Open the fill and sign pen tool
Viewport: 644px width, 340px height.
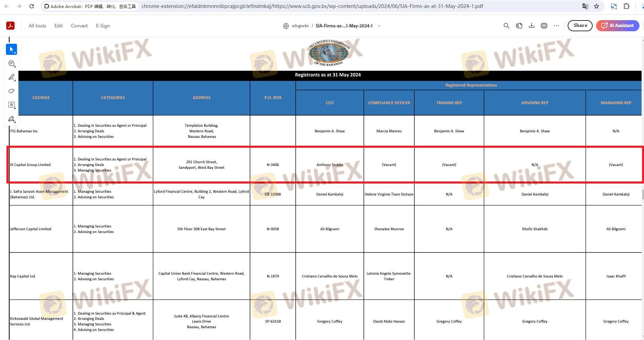(11, 119)
